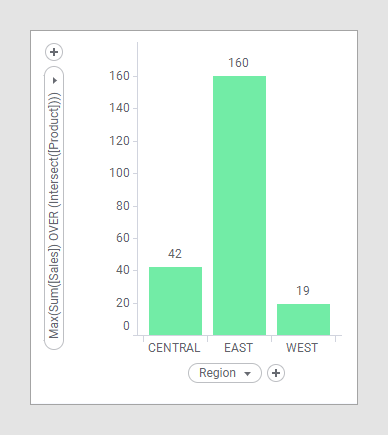This screenshot has height=435, width=388.
Task: Click the 160 value label above EAST bar
Action: pyautogui.click(x=238, y=63)
